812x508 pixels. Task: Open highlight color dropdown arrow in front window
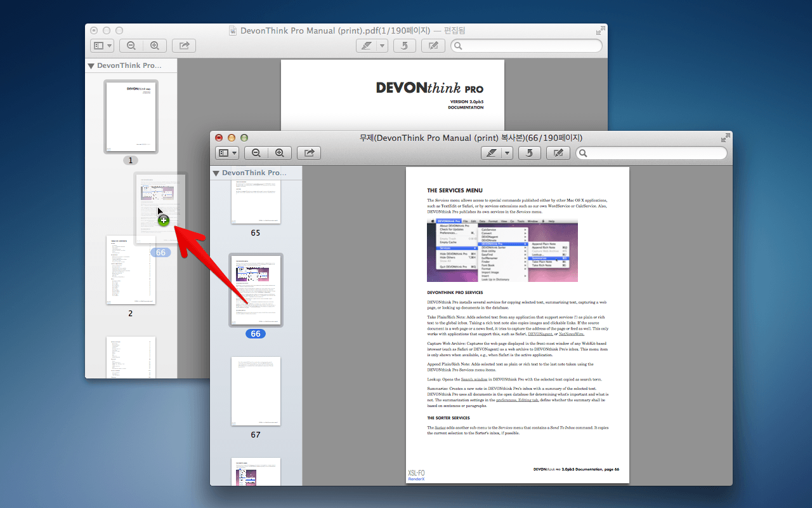click(507, 153)
